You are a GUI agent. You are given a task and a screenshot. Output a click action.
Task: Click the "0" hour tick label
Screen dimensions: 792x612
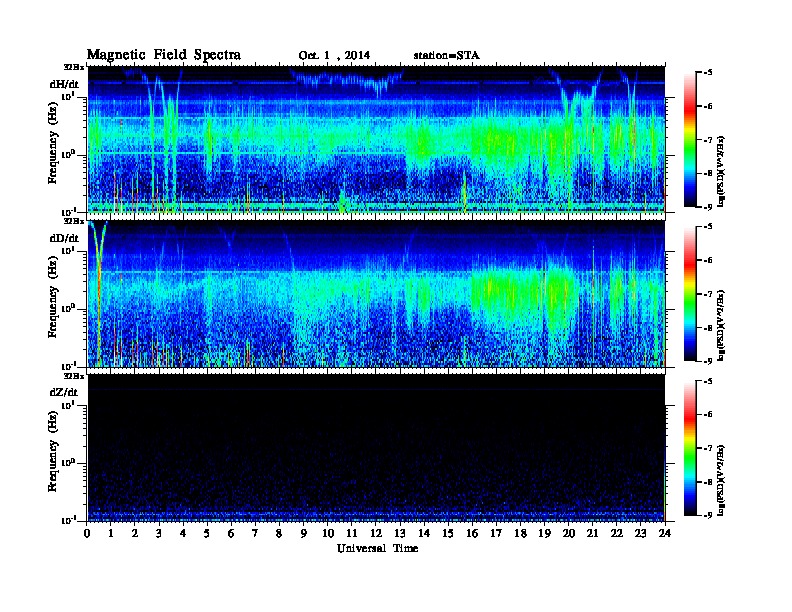tap(87, 534)
